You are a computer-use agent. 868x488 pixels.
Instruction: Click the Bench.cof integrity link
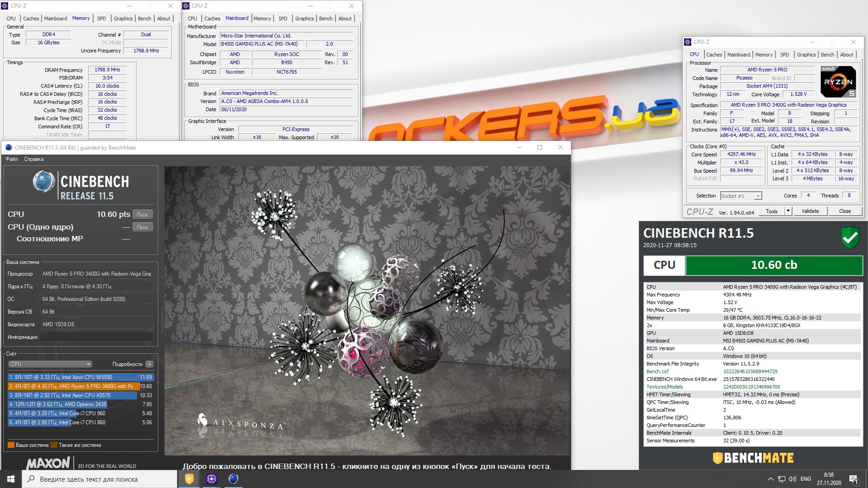point(657,371)
